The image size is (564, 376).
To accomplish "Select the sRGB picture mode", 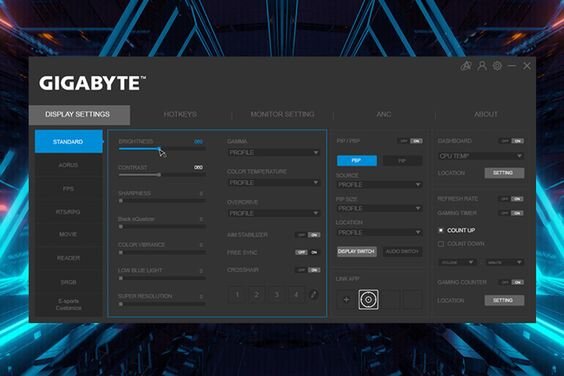I will point(68,282).
